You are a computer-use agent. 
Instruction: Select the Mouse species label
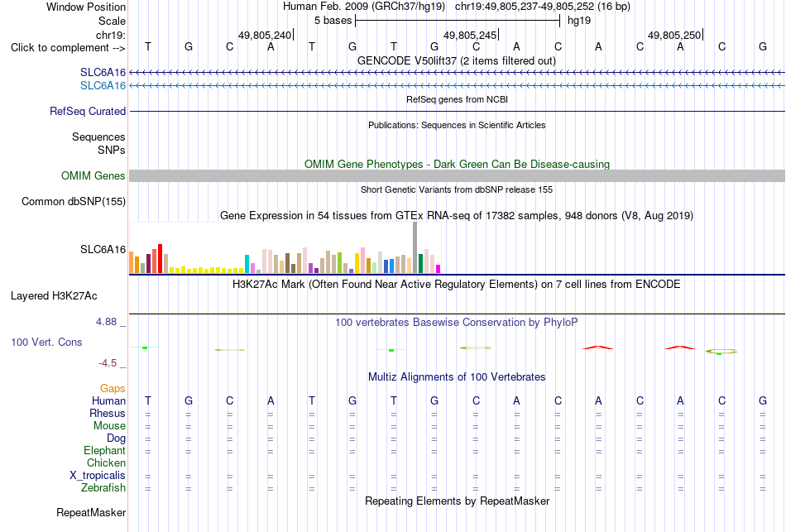point(109,426)
